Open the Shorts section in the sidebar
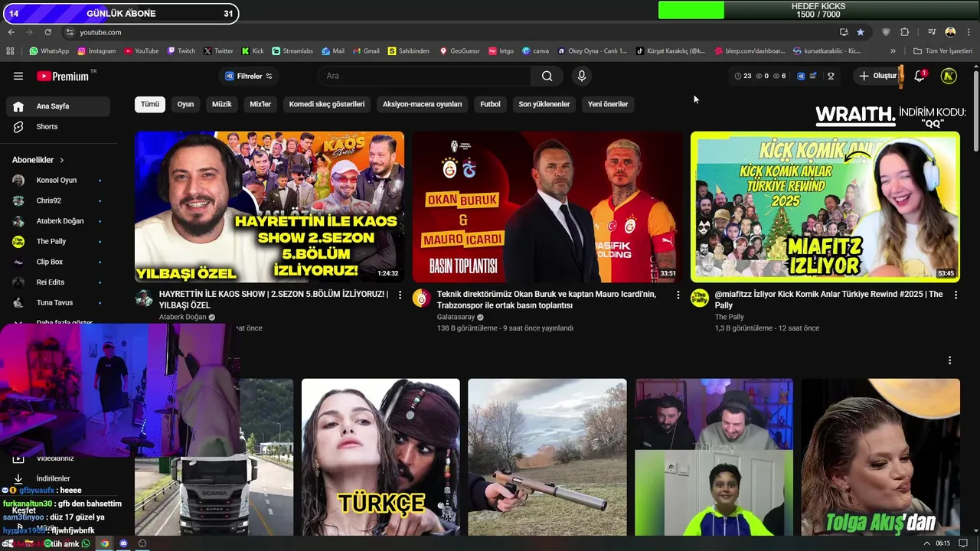Image resolution: width=980 pixels, height=551 pixels. click(x=58, y=126)
